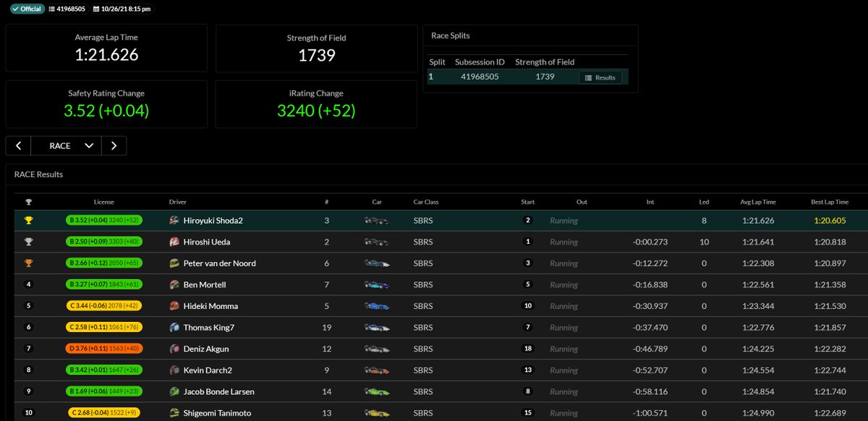This screenshot has width=868, height=421.
Task: Click blue car image in Peter van der Noord row
Action: (x=377, y=263)
